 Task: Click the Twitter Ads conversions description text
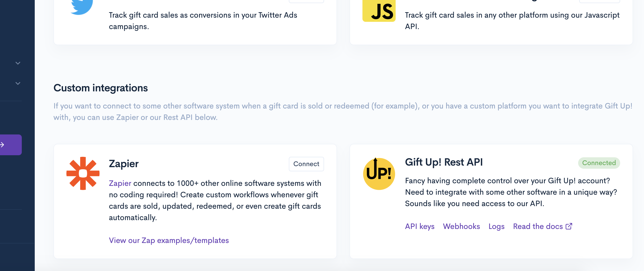click(x=203, y=21)
